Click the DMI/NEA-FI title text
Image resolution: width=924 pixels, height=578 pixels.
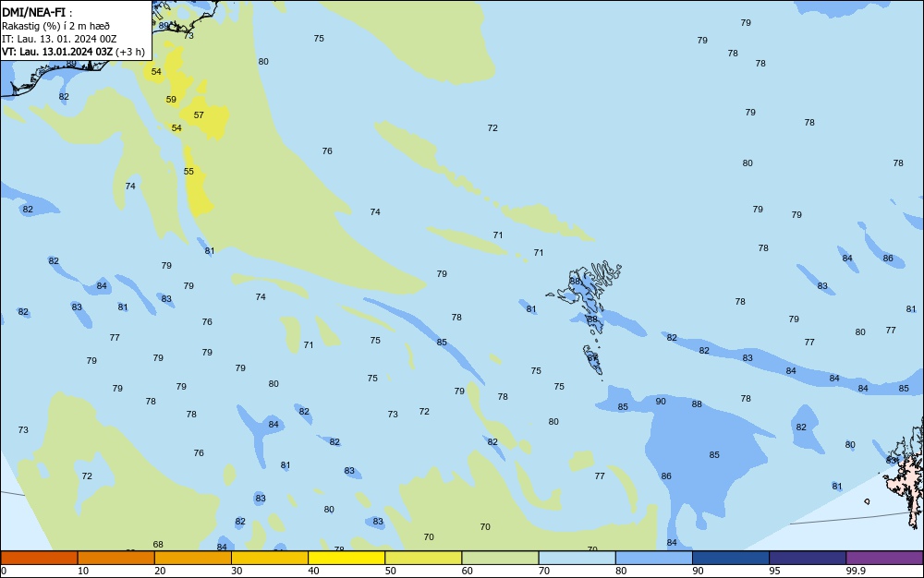point(33,12)
